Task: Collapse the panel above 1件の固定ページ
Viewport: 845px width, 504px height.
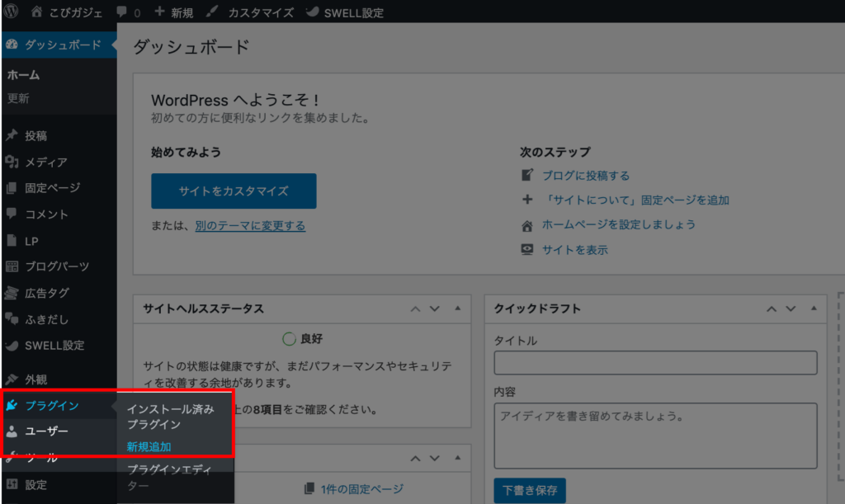Action: tap(457, 459)
